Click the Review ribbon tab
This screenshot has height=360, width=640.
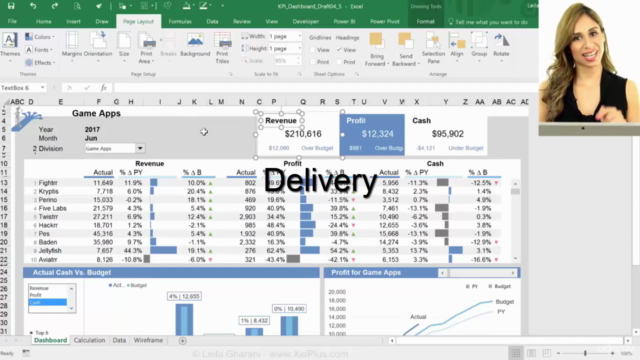click(242, 22)
